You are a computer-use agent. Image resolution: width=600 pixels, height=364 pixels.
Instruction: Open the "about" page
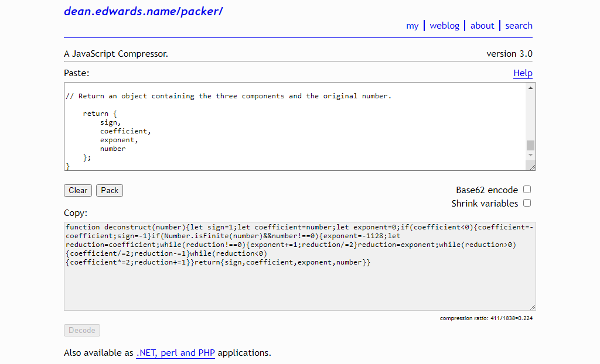tap(482, 25)
